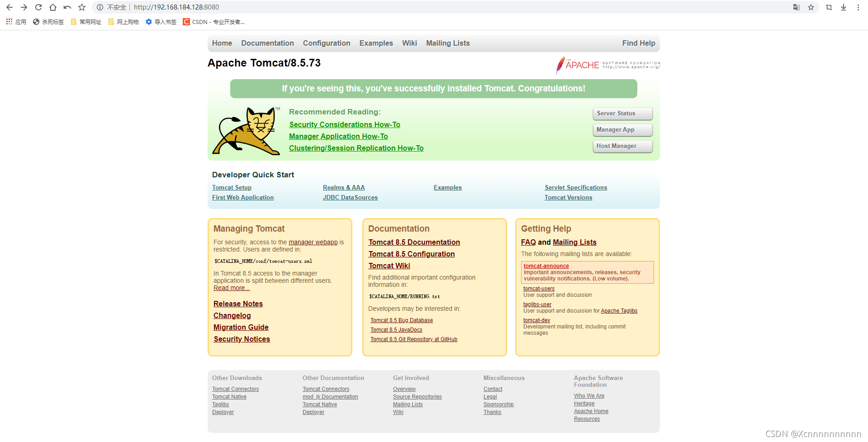Click the Manager App button
This screenshot has width=868, height=442.
pos(622,130)
